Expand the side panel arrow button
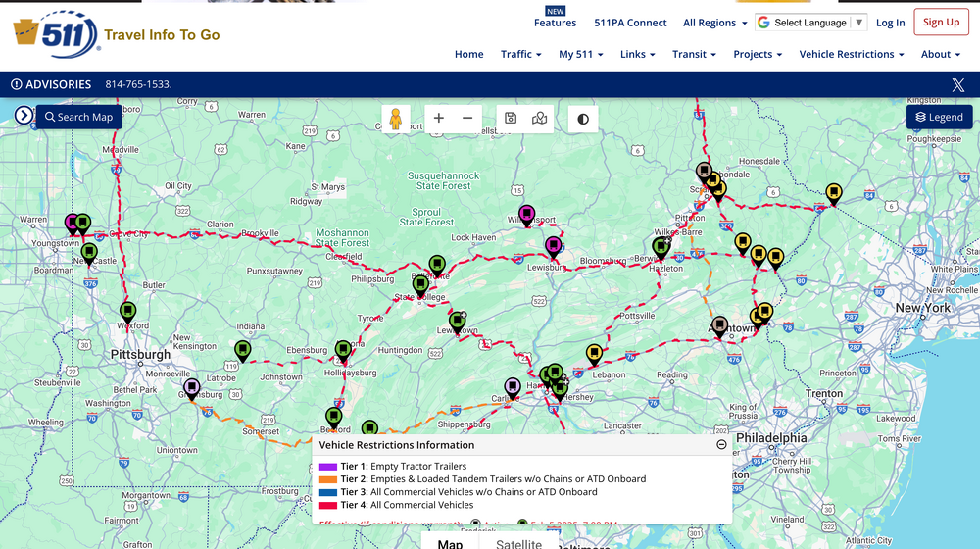 pyautogui.click(x=24, y=115)
